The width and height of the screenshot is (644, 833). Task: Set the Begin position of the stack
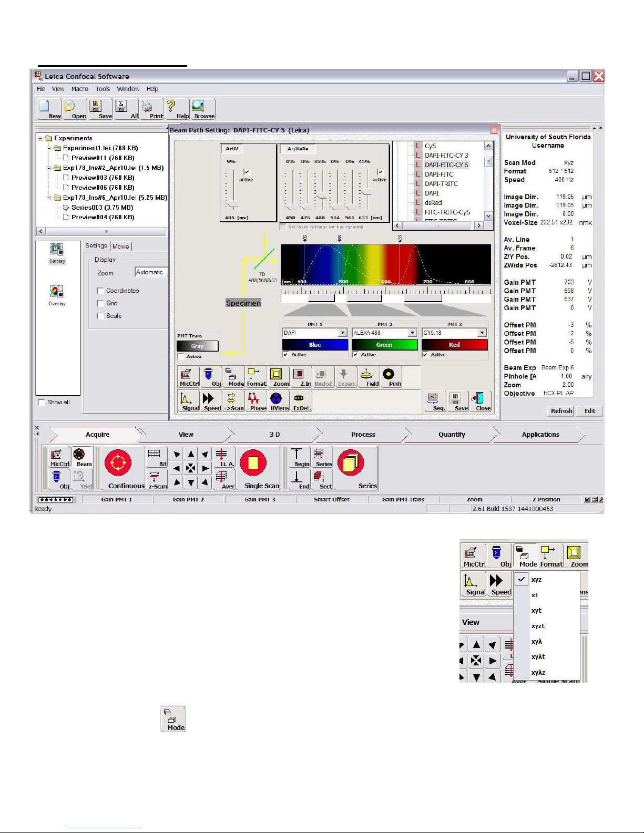point(300,457)
